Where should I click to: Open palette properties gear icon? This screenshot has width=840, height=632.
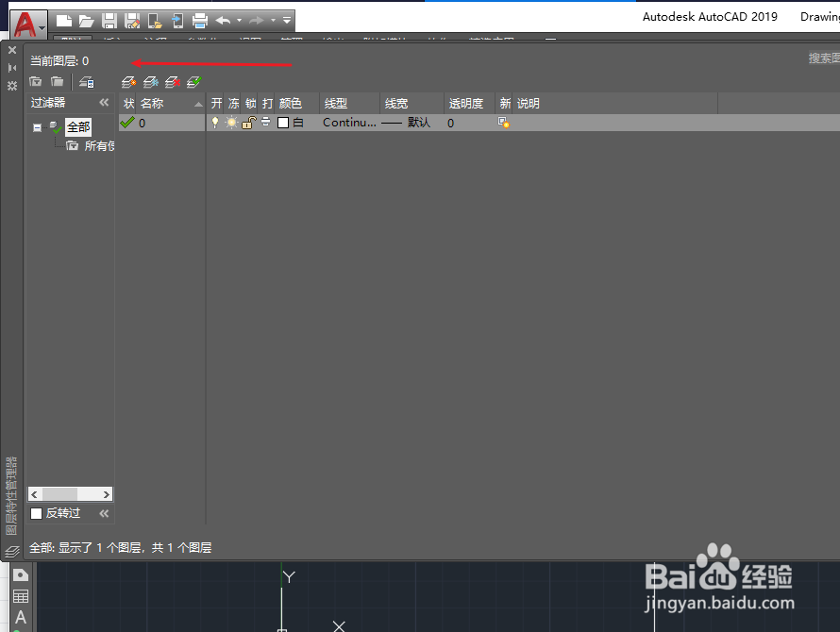[x=11, y=86]
